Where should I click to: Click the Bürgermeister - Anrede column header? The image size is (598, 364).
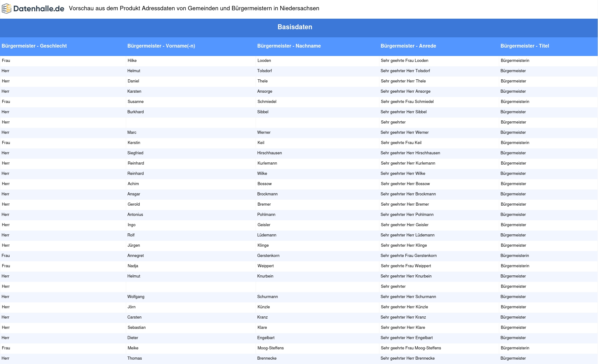(408, 46)
